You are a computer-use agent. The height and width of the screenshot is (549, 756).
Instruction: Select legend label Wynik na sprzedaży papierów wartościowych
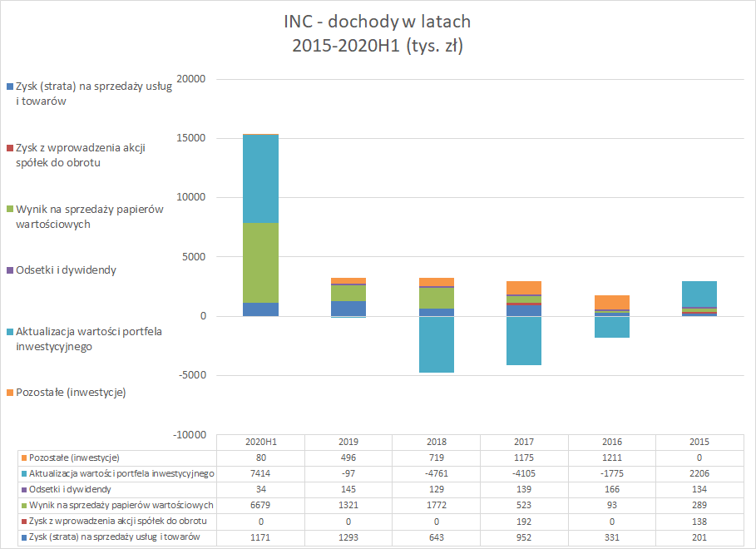(90, 216)
